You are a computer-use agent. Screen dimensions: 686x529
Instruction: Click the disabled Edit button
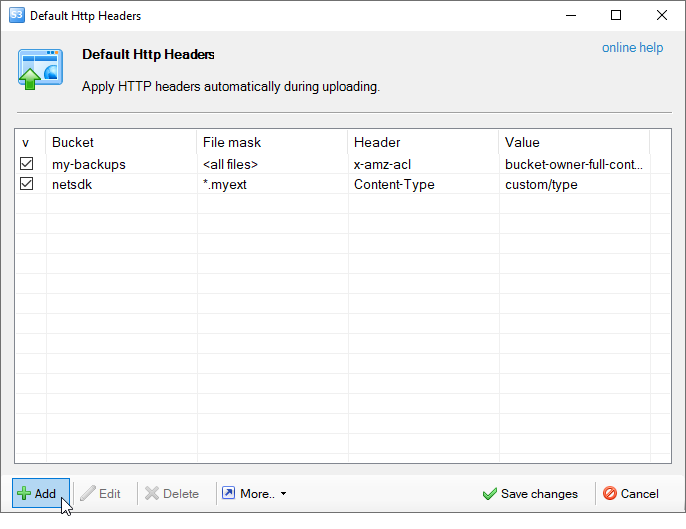click(101, 493)
